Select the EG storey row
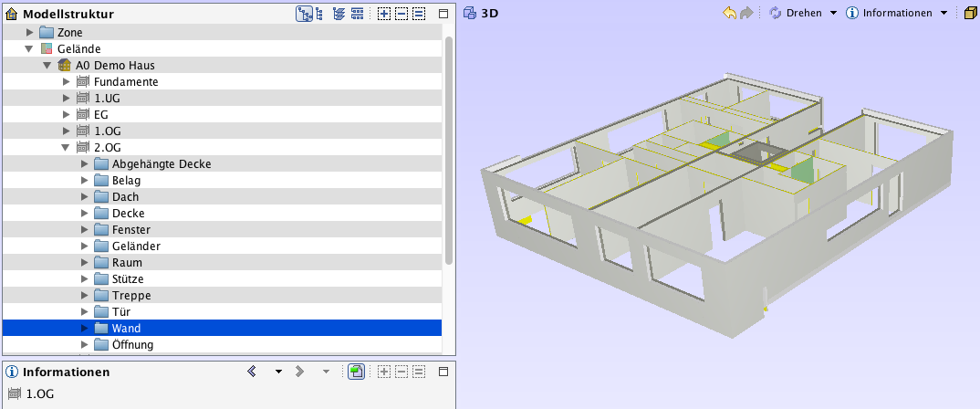The image size is (980, 409). point(222,114)
